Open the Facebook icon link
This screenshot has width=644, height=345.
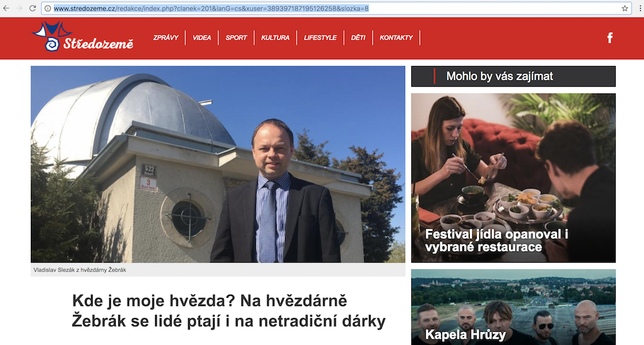point(610,38)
